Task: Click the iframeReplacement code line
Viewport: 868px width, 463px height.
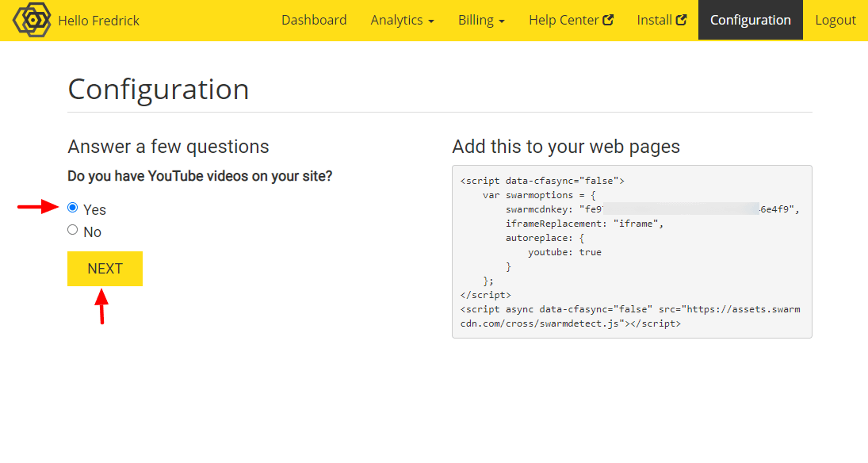Action: pos(584,224)
